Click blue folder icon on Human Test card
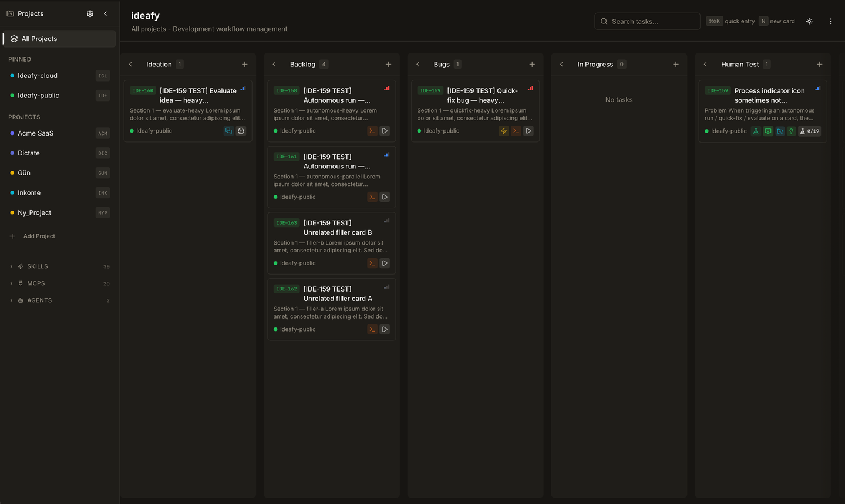This screenshot has width=845, height=504. [780, 131]
